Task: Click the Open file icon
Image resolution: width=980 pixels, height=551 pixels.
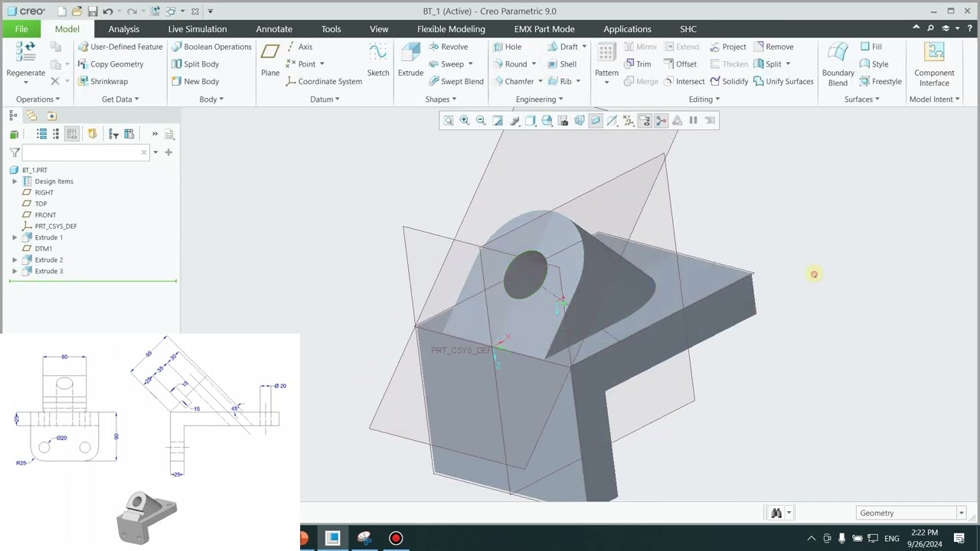Action: pyautogui.click(x=77, y=11)
